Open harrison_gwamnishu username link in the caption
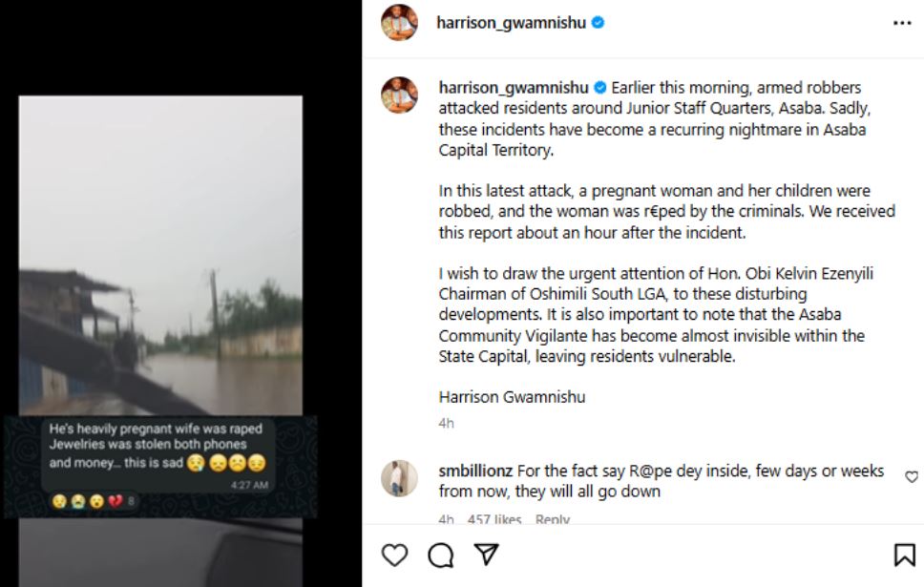 tap(514, 87)
